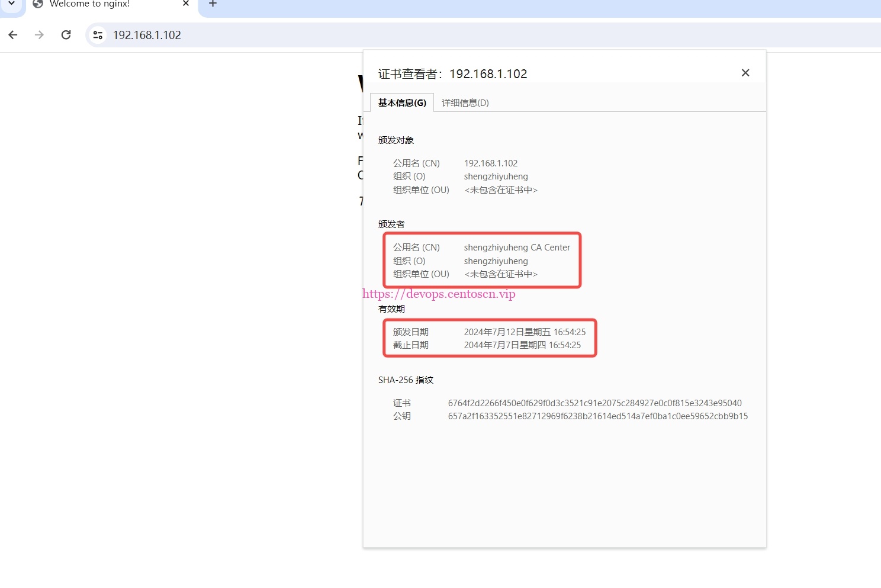Click the browser forward arrow
Image resolution: width=881 pixels, height=588 pixels.
point(39,35)
